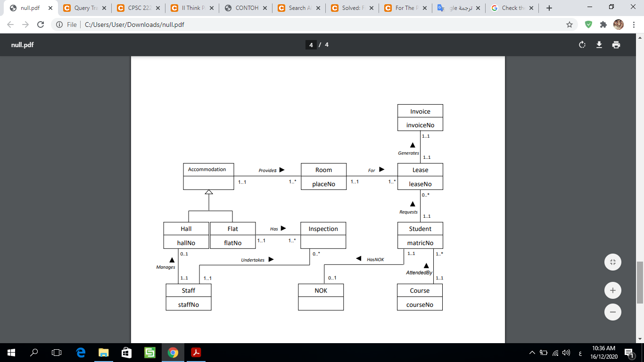Expand the Chrome customization menu

633,23
